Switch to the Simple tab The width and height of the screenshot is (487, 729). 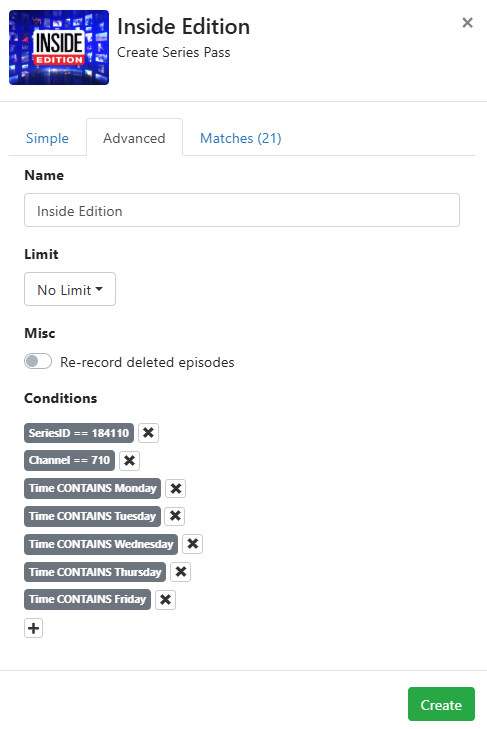(x=47, y=138)
